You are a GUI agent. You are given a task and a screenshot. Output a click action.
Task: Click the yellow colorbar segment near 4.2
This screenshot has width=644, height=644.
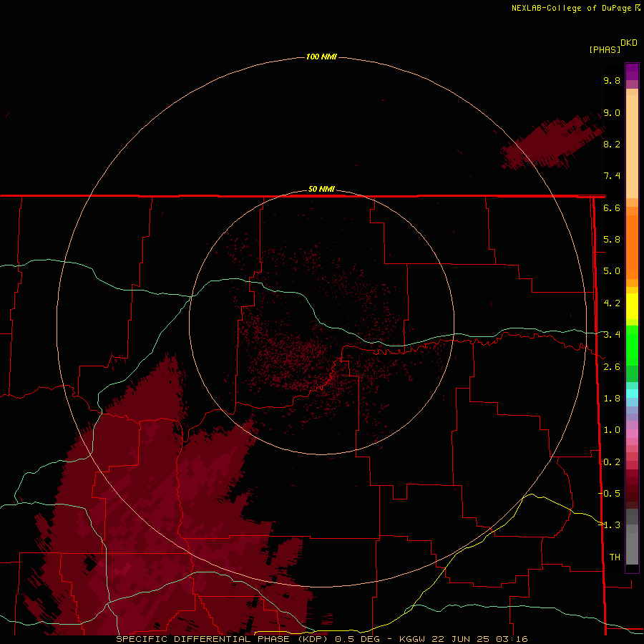[x=632, y=306]
